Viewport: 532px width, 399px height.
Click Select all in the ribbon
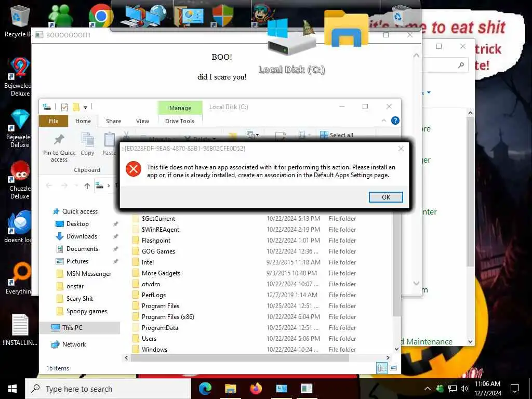coord(337,135)
